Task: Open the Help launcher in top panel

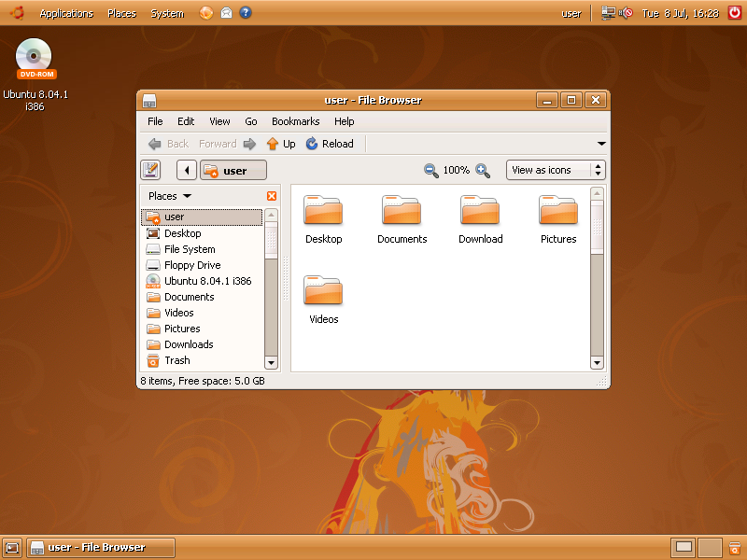Action: coord(246,12)
